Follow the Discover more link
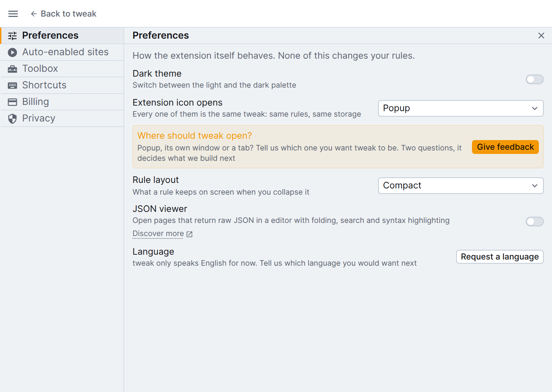552x392 pixels. pyautogui.click(x=158, y=234)
